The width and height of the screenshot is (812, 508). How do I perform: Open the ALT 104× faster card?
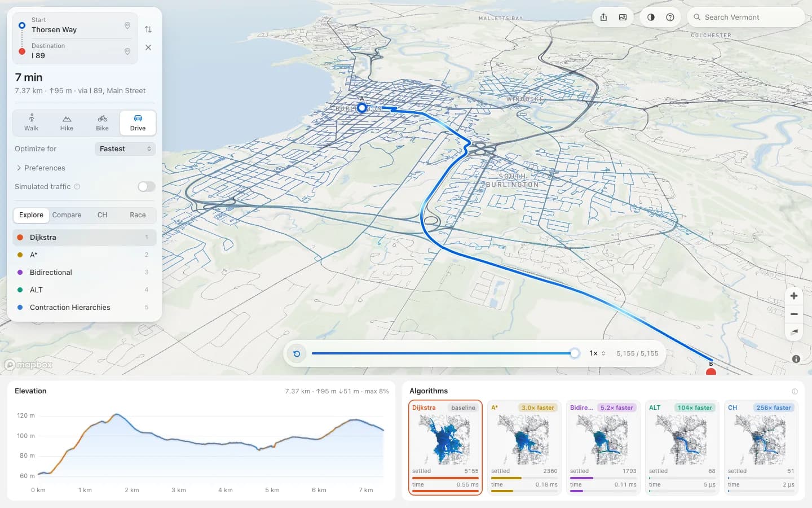coord(682,448)
